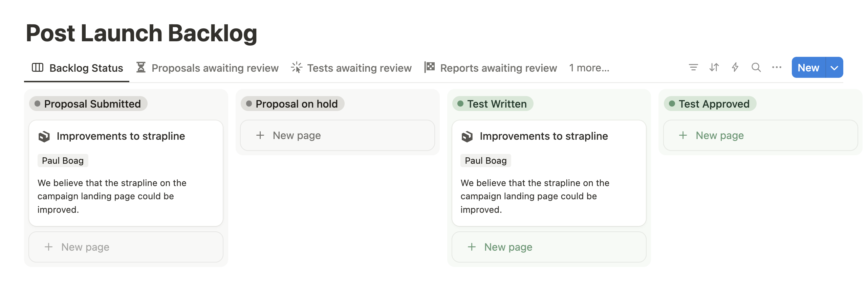
Task: Open the automations lightning icon
Action: [735, 67]
